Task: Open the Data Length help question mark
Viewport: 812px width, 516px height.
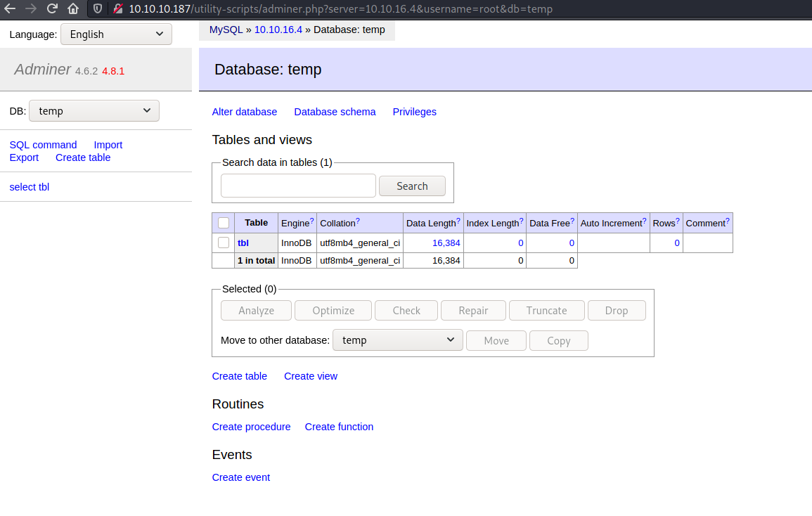Action: (459, 221)
